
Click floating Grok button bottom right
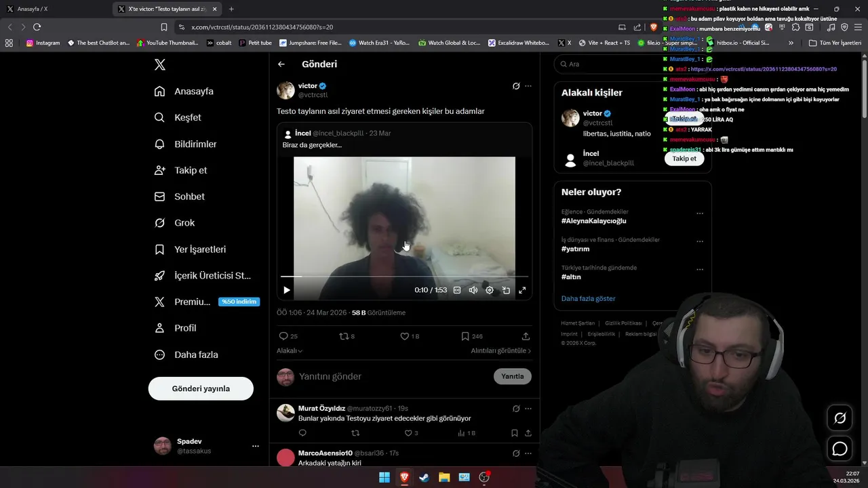tap(840, 418)
